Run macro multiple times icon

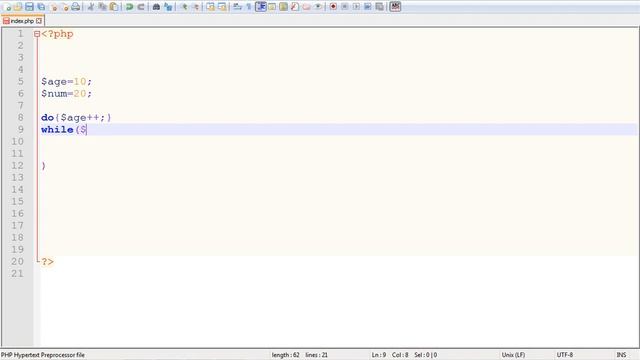tap(368, 7)
